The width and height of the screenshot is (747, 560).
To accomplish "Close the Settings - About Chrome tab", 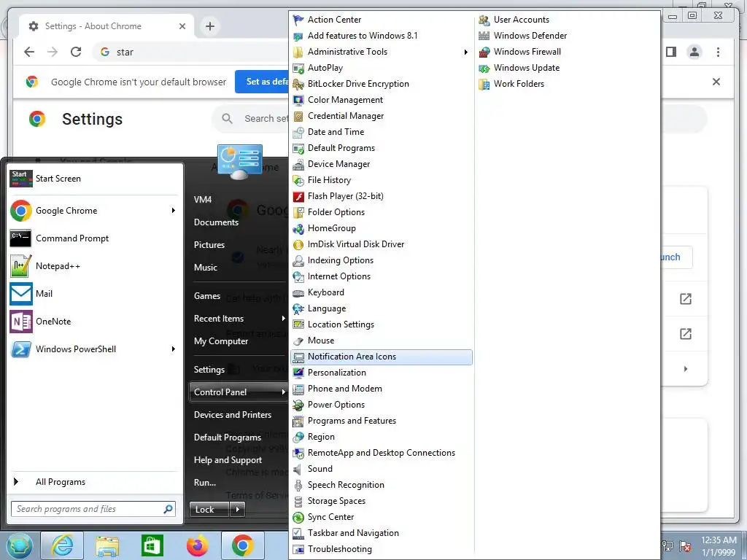I will pyautogui.click(x=182, y=26).
